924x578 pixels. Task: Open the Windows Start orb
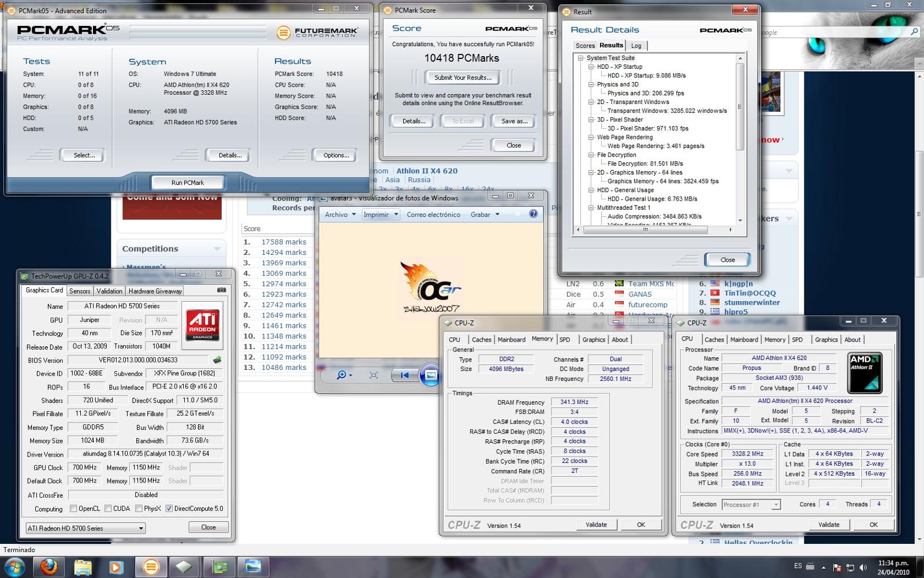(14, 567)
